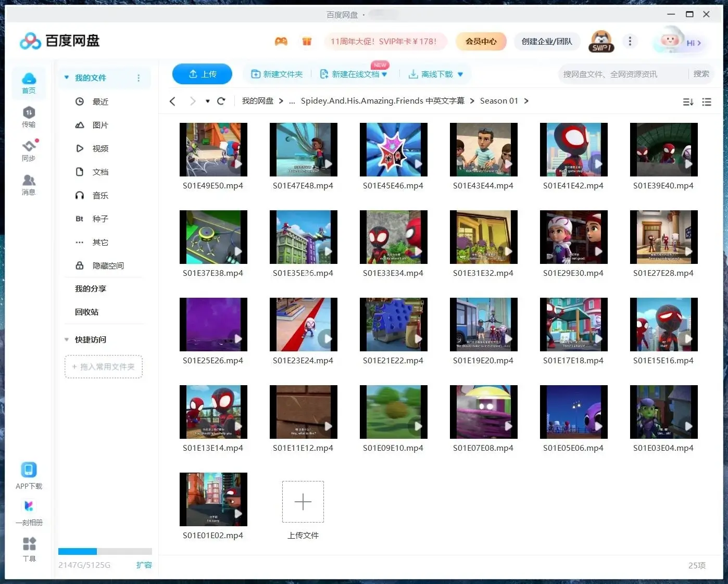Switch to list view icon
The image size is (728, 584).
[707, 102]
